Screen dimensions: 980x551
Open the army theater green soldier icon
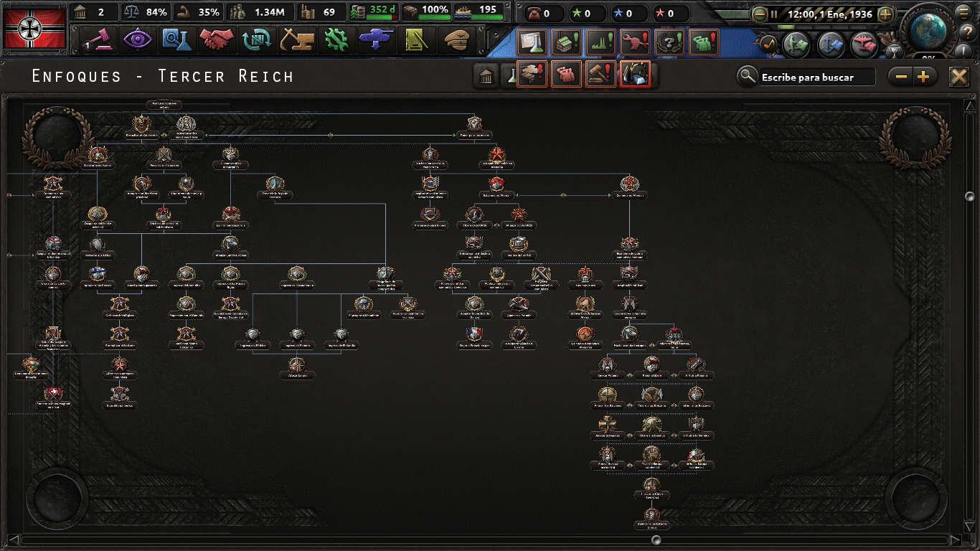(795, 44)
